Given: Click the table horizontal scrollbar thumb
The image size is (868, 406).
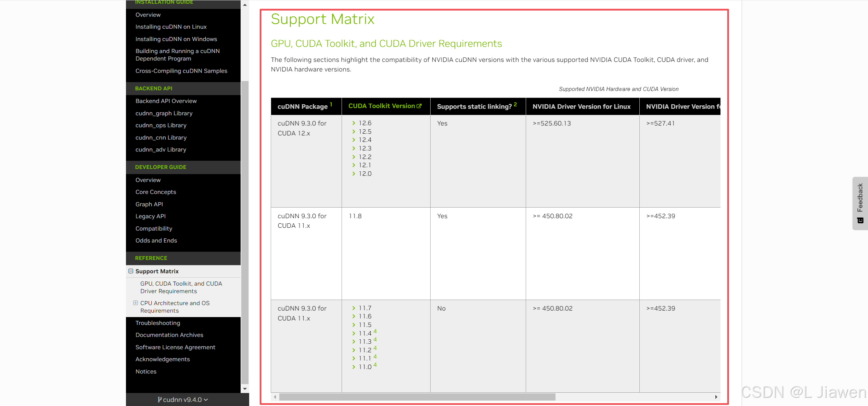Looking at the screenshot, I should pos(417,397).
